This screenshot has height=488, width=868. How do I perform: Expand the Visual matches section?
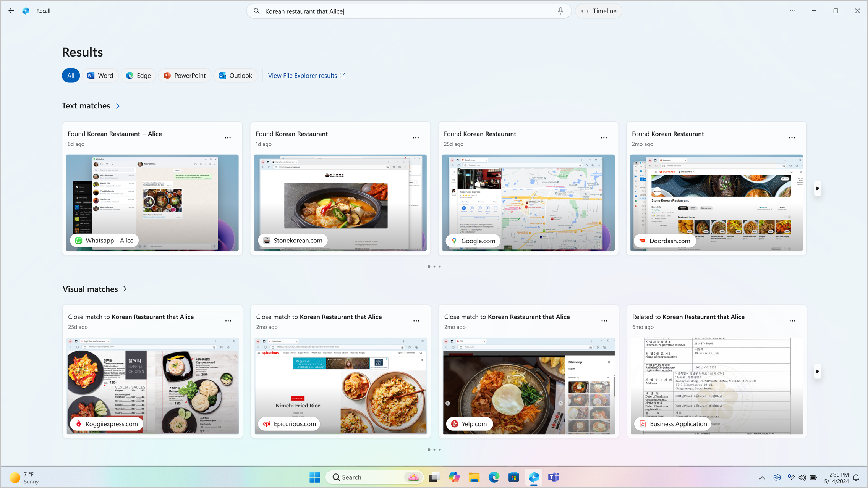(x=125, y=289)
